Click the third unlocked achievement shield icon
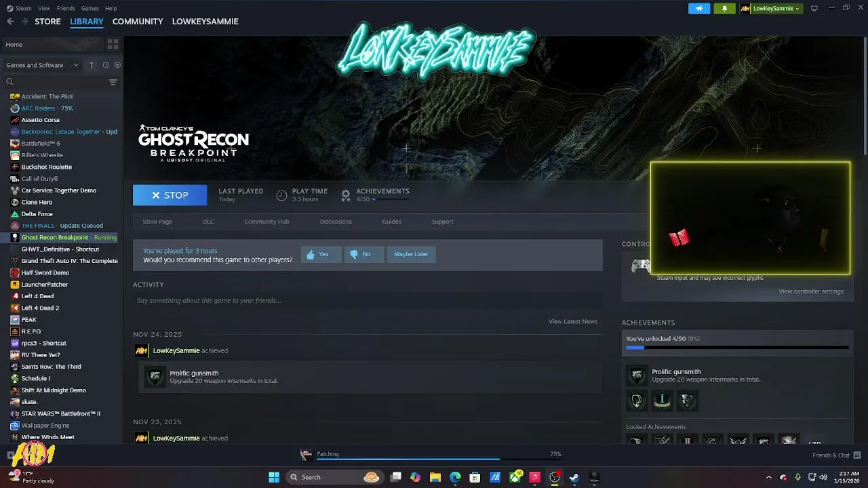Viewport: 868px width, 488px height. (x=688, y=401)
